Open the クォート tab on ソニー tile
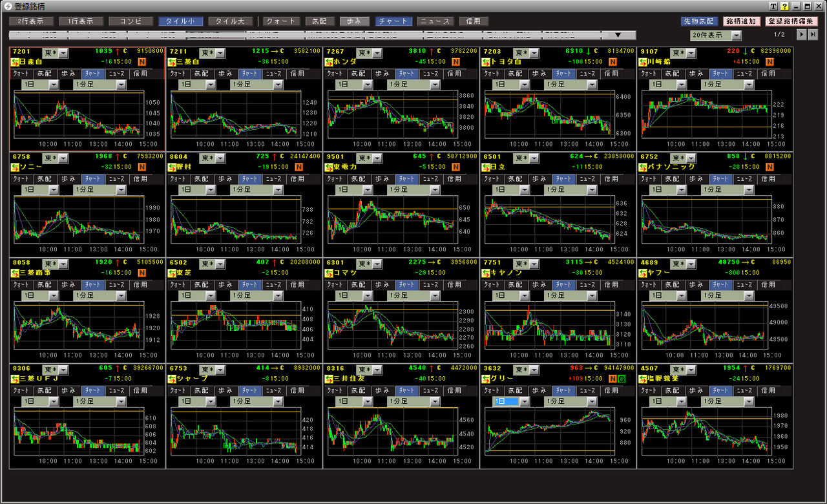Viewport: 827px width, 504px height. (x=22, y=179)
